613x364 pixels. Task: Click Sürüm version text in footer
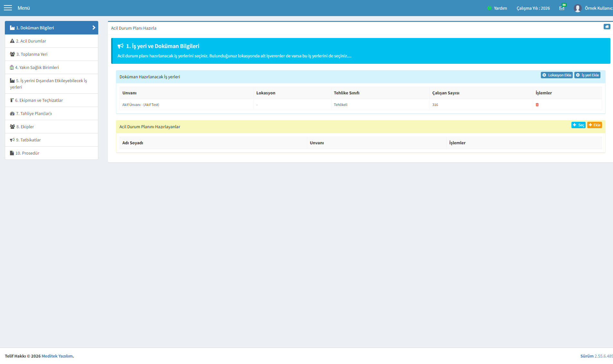click(x=597, y=356)
